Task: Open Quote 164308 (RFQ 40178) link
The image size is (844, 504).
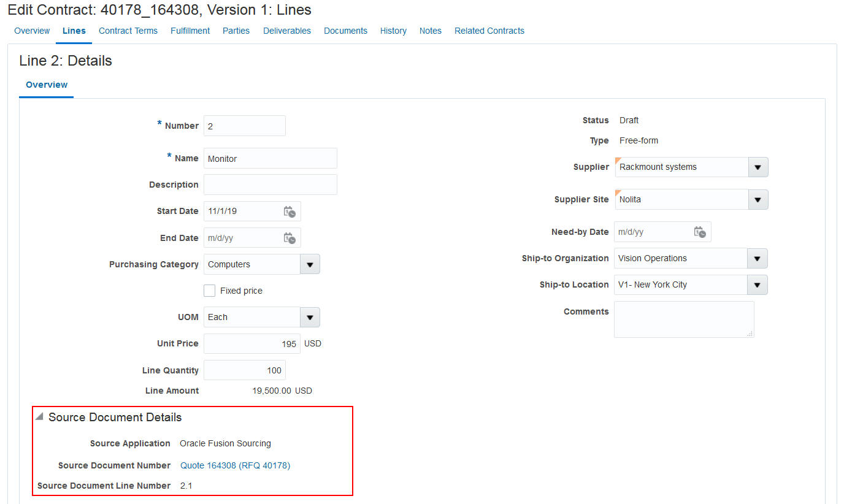Action: coord(234,465)
